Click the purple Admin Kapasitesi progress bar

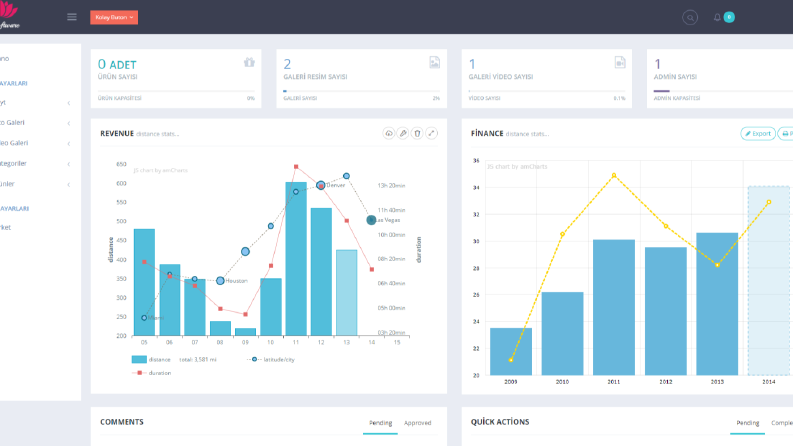[x=662, y=91]
